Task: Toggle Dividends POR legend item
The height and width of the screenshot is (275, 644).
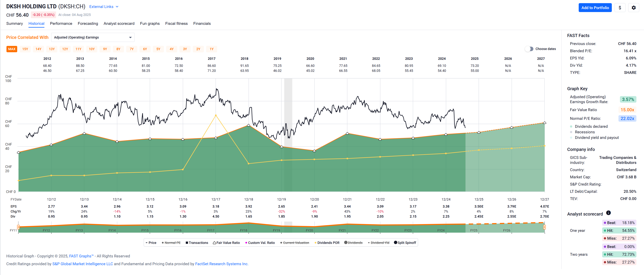Action: point(327,243)
